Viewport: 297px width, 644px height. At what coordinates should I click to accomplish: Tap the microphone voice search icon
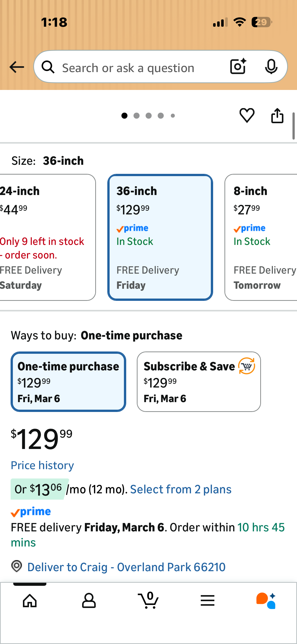[271, 67]
